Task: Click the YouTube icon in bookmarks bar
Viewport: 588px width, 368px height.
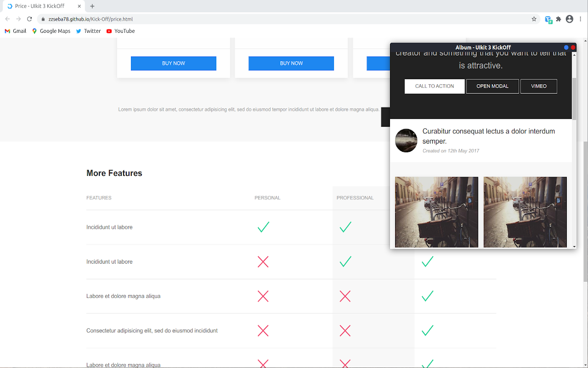Action: pos(109,31)
